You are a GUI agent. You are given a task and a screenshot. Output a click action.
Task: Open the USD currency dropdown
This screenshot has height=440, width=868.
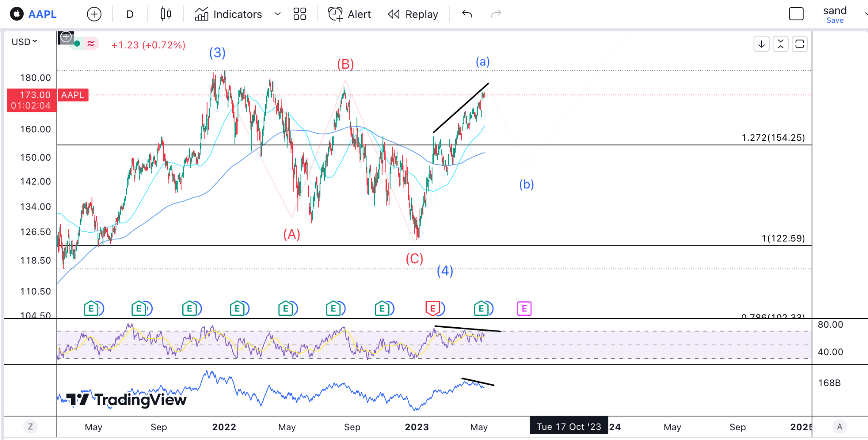[24, 42]
